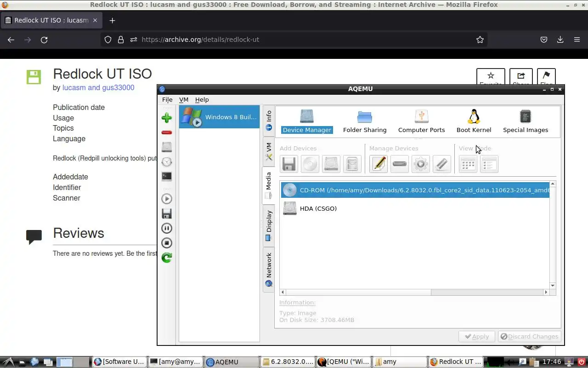588x368 pixels.
Task: Switch to the Display vertical tab
Action: pos(269,226)
